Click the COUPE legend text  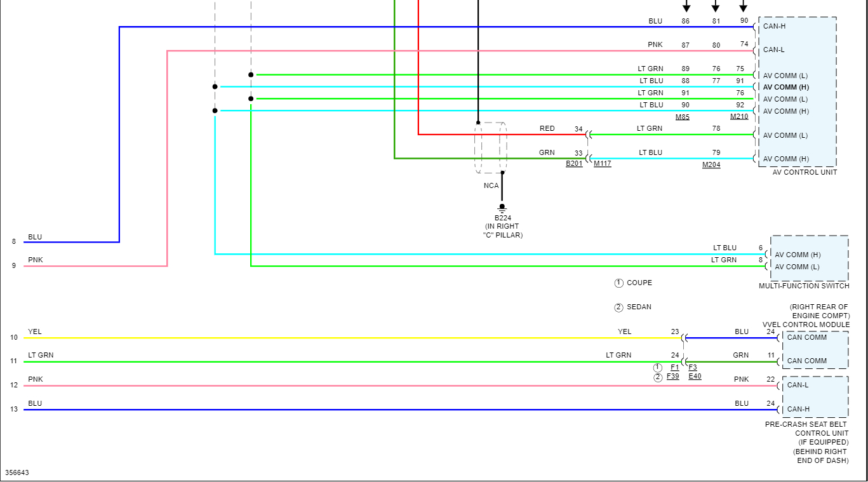[639, 283]
